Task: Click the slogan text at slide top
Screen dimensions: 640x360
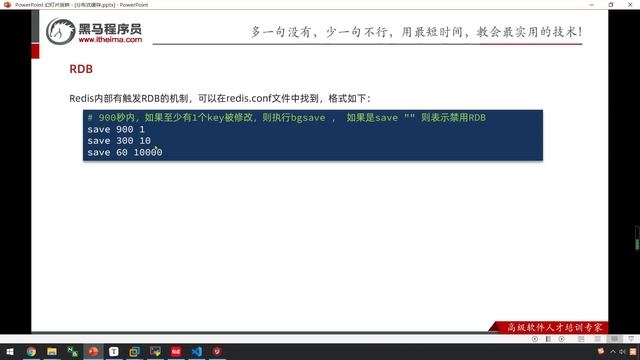Action: 417,31
